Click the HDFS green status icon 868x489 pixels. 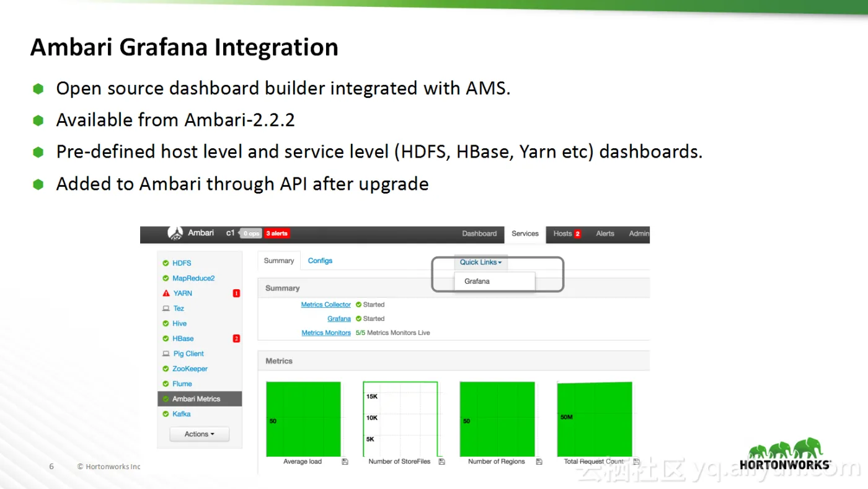[166, 263]
